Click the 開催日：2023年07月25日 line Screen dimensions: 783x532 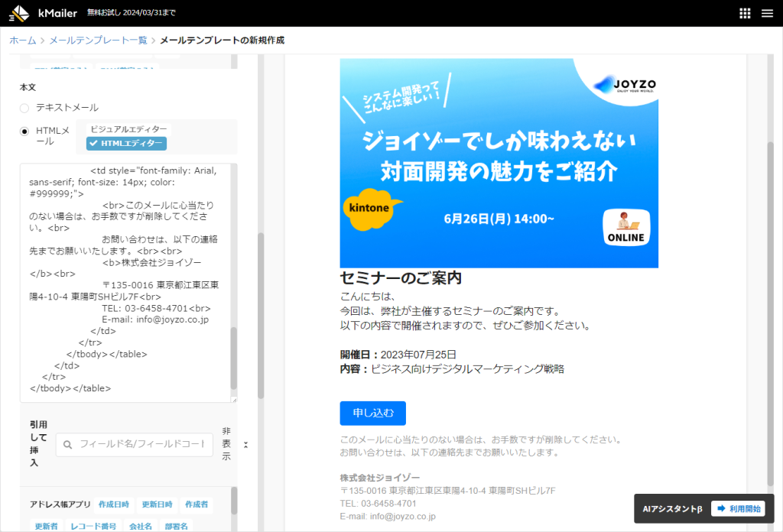pyautogui.click(x=398, y=355)
